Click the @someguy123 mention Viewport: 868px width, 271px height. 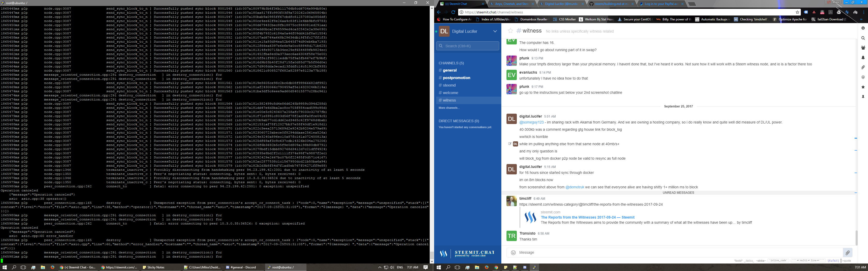click(x=531, y=122)
